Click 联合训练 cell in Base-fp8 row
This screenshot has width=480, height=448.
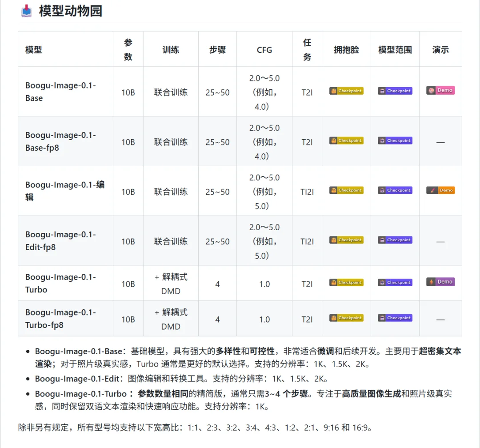[171, 142]
